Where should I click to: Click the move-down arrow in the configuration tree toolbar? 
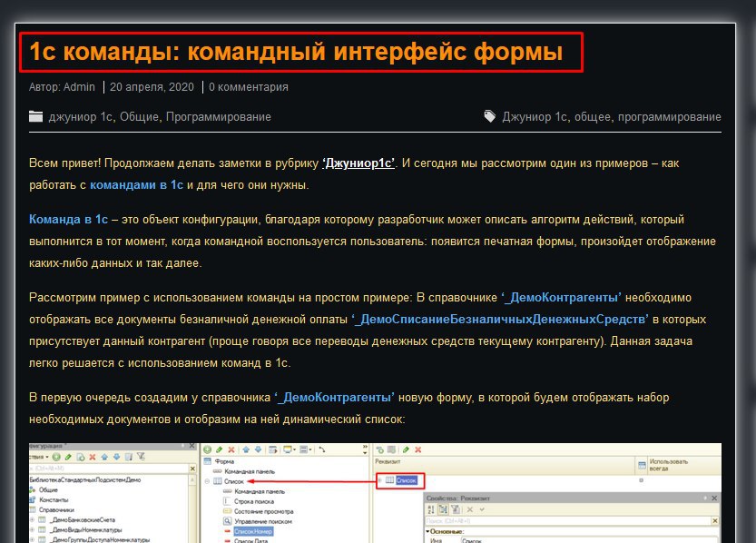(117, 457)
